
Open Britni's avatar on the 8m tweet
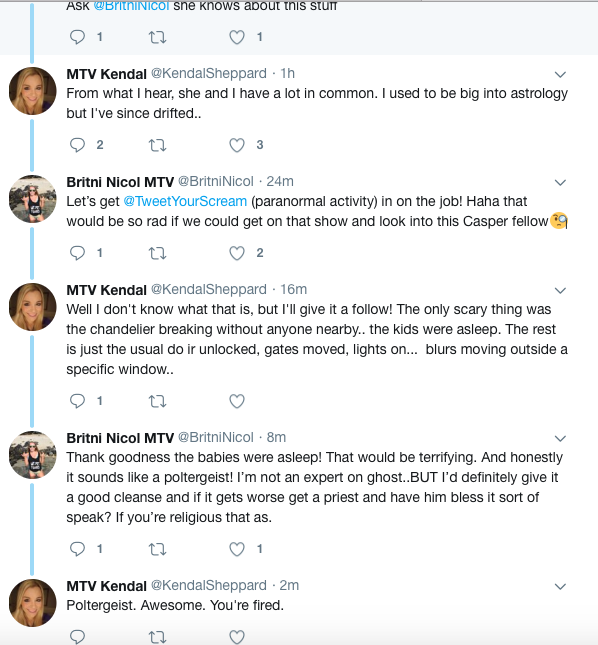tap(32, 455)
